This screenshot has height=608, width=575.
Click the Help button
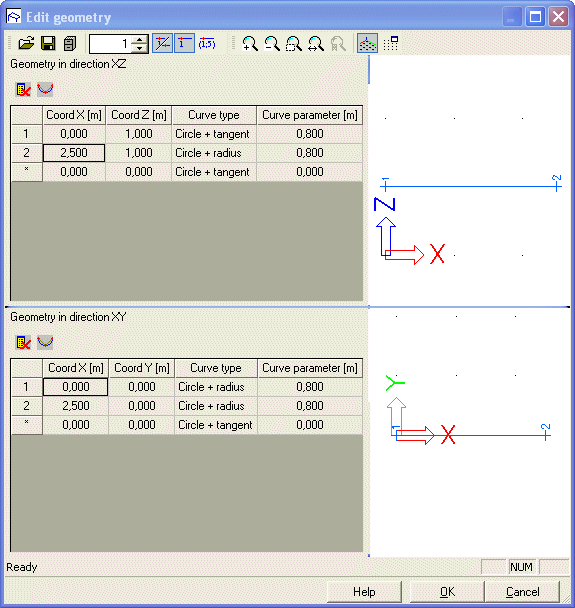(x=364, y=592)
